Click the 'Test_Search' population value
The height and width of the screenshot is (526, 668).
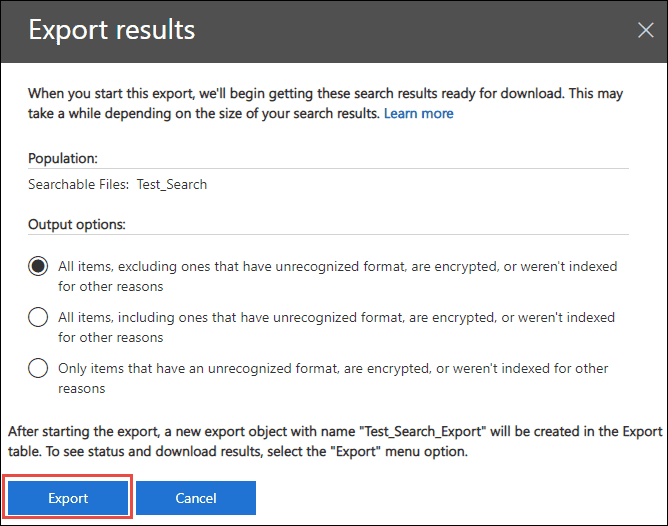[x=172, y=185]
